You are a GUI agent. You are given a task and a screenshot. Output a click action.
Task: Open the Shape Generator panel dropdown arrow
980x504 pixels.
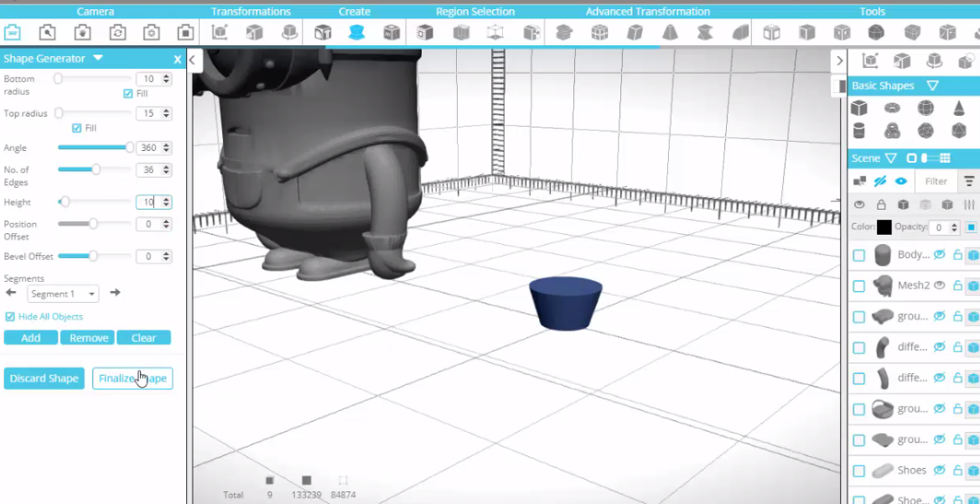(97, 58)
